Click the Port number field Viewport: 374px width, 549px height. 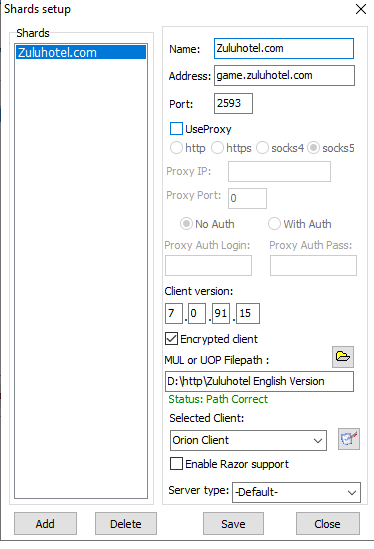233,103
